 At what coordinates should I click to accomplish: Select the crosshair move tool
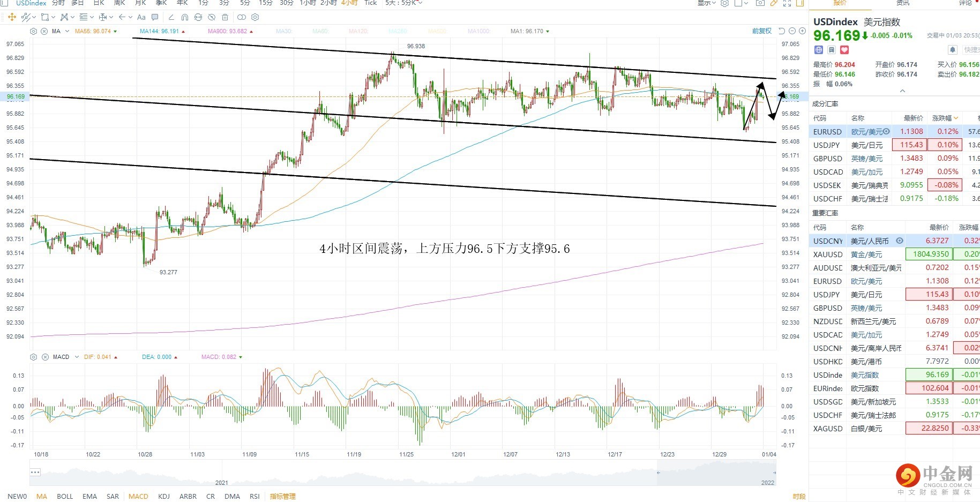pyautogui.click(x=12, y=17)
